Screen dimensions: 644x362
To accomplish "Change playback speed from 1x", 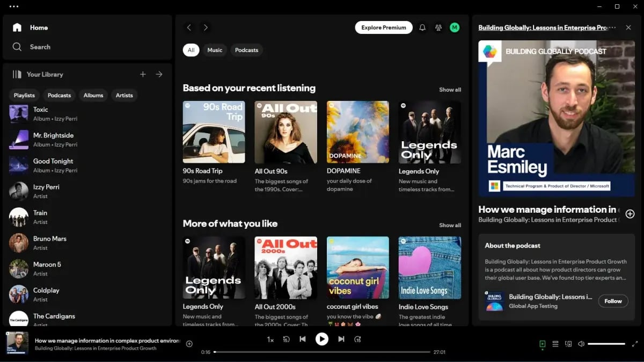I will 271,339.
